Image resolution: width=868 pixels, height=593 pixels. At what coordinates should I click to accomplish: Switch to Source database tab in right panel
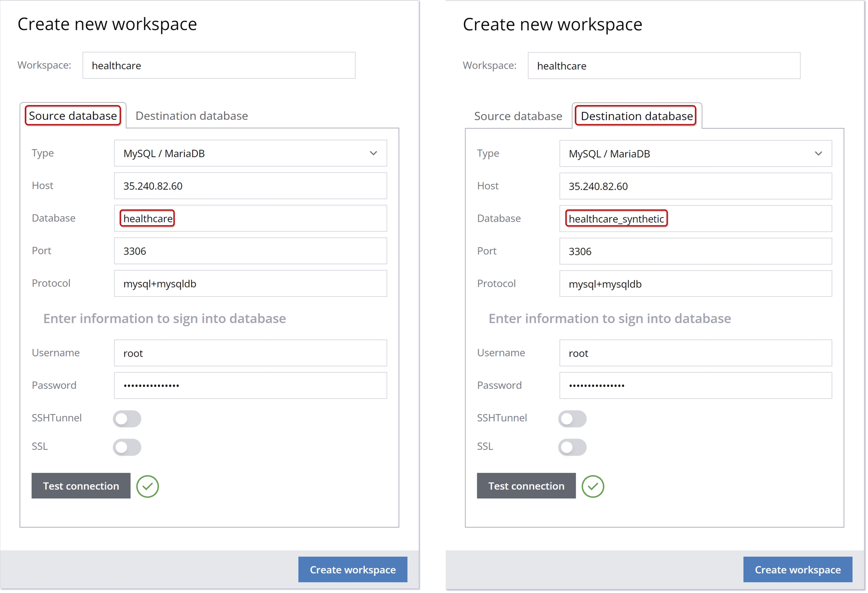pyautogui.click(x=518, y=116)
